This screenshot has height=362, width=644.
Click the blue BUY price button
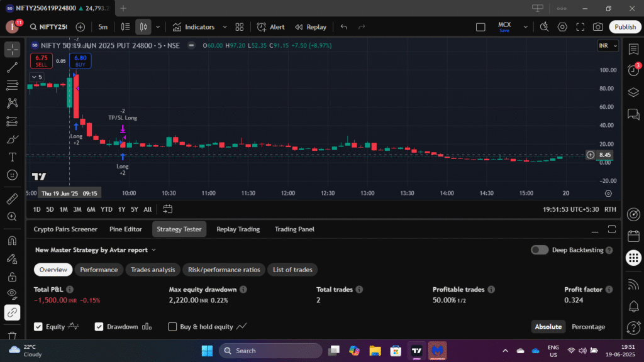[80, 61]
